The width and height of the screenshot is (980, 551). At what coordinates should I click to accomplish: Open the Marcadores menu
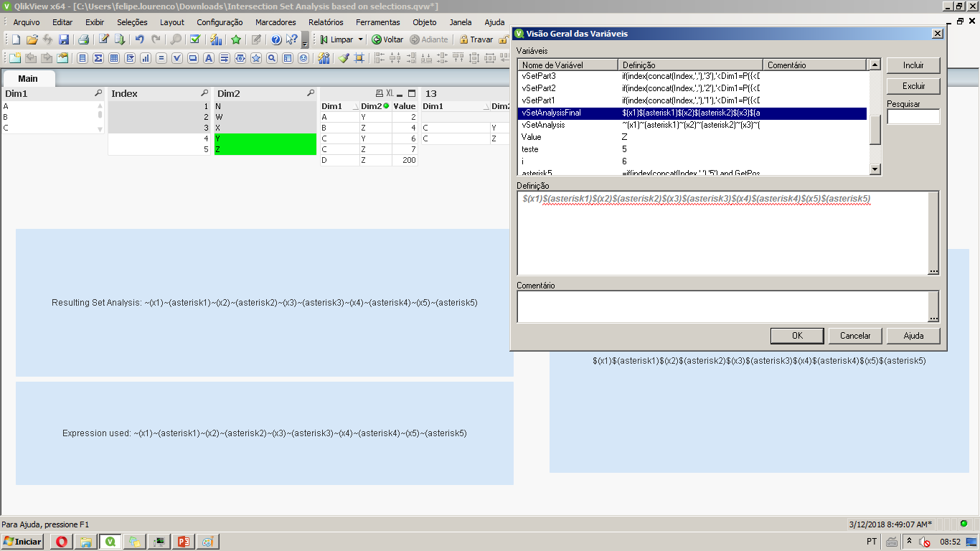(x=275, y=22)
